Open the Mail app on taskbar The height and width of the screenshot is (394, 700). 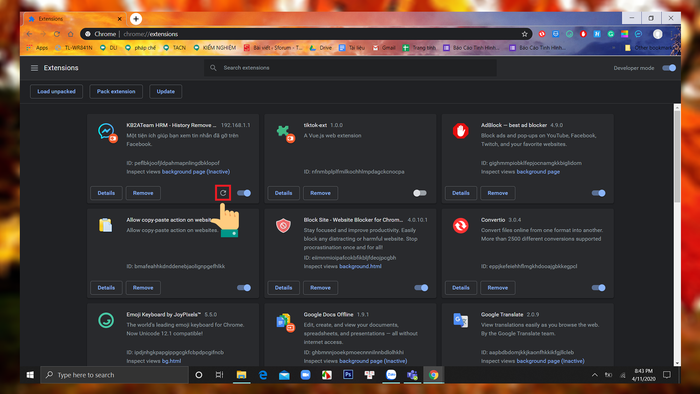click(284, 375)
